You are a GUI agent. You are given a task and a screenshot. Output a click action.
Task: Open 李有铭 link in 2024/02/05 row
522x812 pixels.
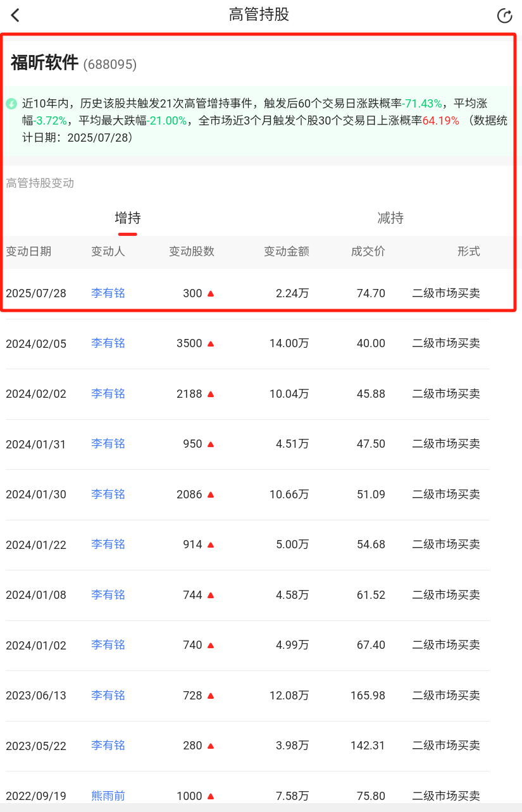[x=108, y=343]
